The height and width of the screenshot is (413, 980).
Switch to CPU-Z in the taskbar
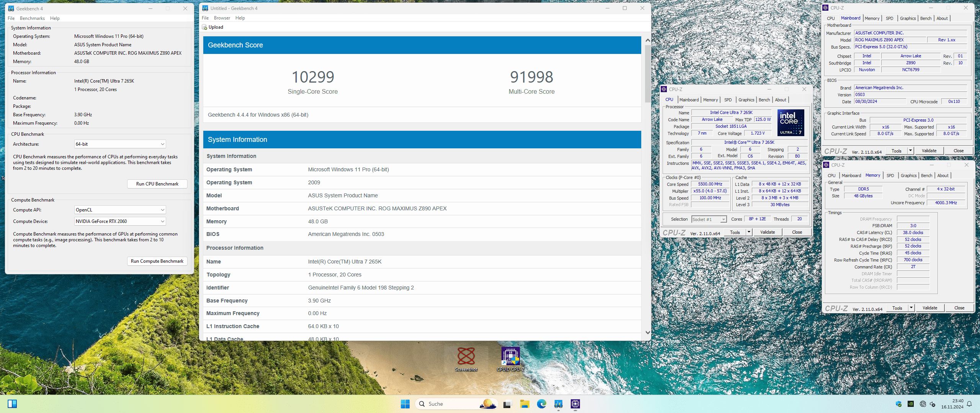tap(575, 404)
